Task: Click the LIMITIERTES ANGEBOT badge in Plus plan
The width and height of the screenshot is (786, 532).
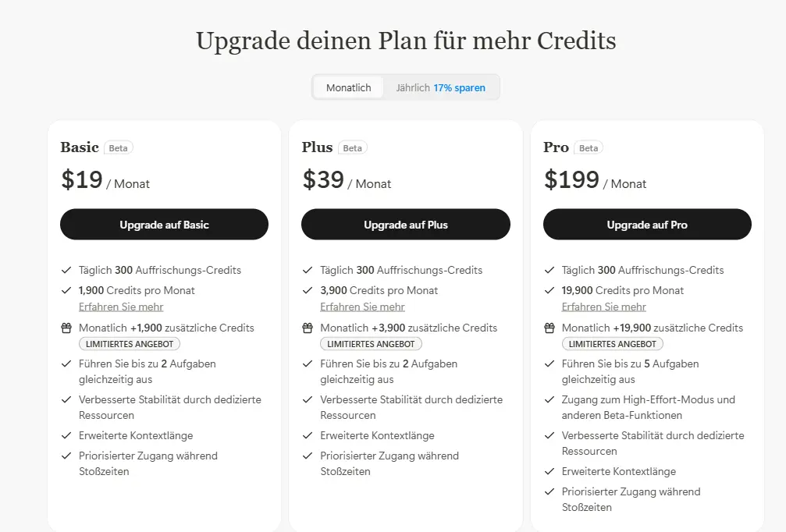Action: click(371, 344)
